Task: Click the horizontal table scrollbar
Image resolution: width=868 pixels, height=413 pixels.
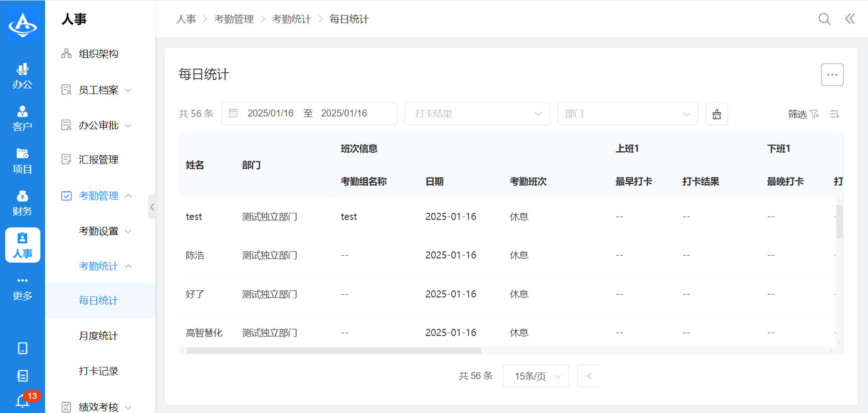Action: coord(333,351)
